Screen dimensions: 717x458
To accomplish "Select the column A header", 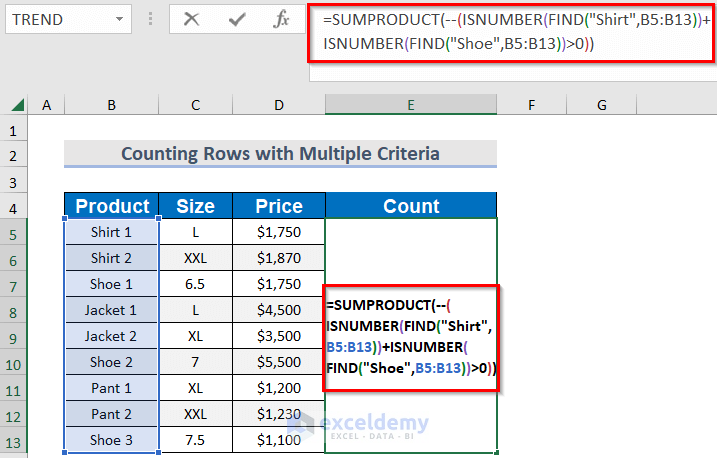I will tap(46, 105).
